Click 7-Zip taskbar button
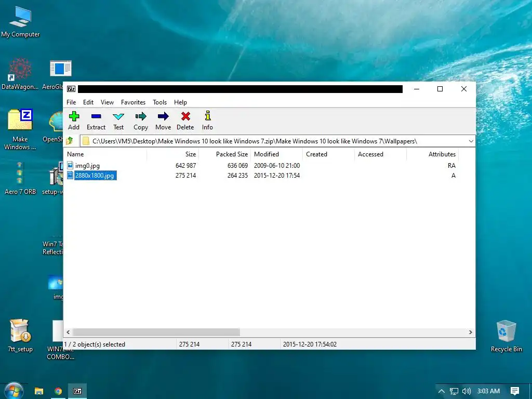 click(77, 391)
